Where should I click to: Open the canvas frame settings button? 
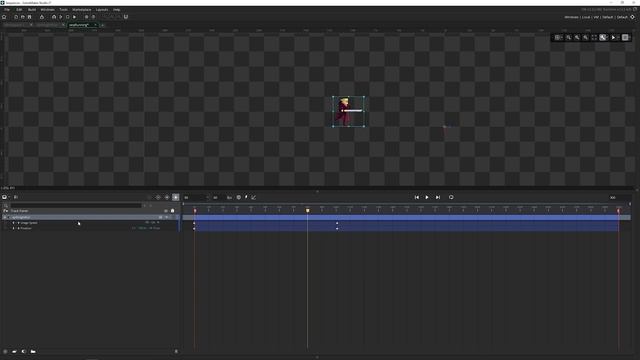(x=625, y=38)
